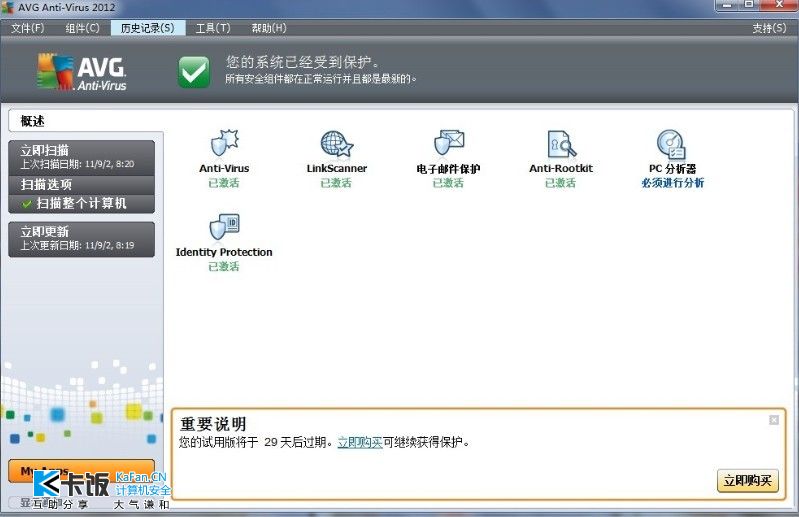This screenshot has height=517, width=799.
Task: Open the Anti-Virus component icon
Action: 224,144
